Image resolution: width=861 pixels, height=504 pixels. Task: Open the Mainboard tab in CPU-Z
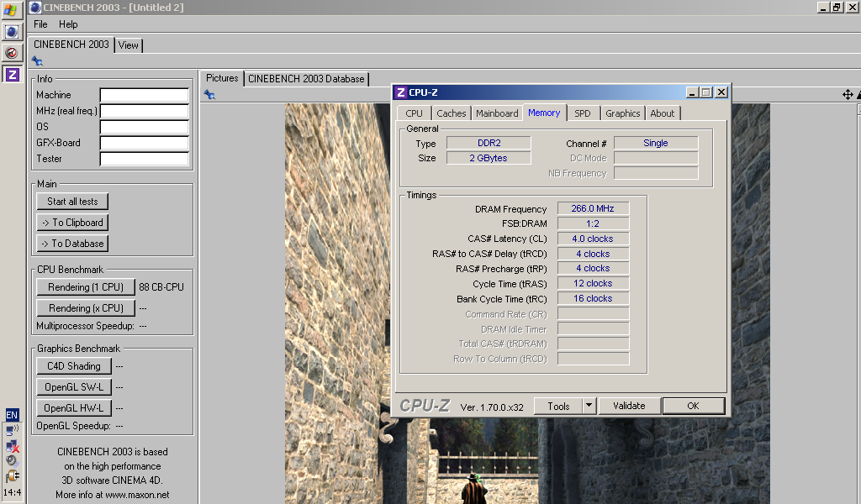(x=497, y=113)
